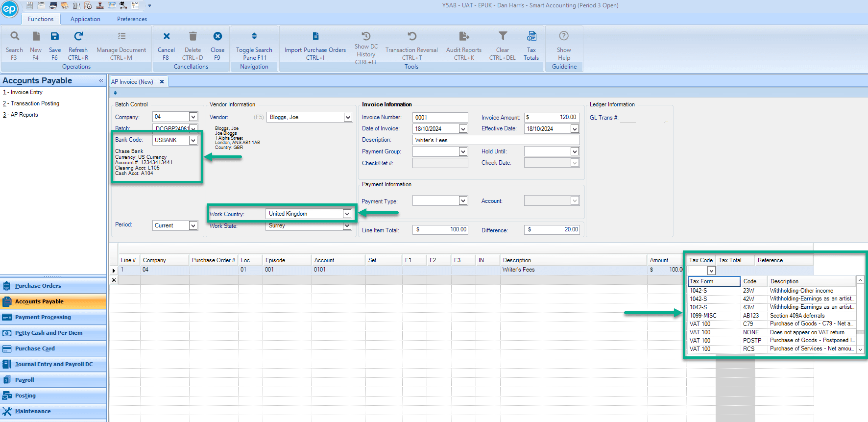This screenshot has width=868, height=422.
Task: Click the Refresh icon in Operations
Action: [x=78, y=36]
